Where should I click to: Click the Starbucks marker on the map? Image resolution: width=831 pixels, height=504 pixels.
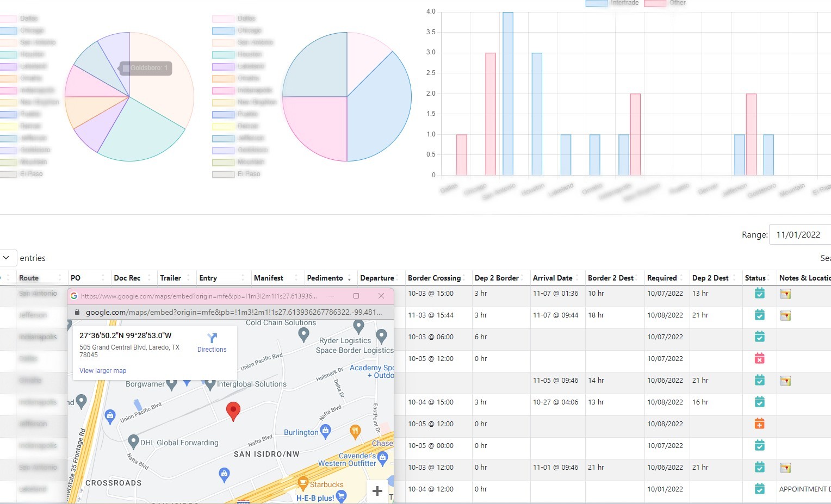(x=303, y=482)
